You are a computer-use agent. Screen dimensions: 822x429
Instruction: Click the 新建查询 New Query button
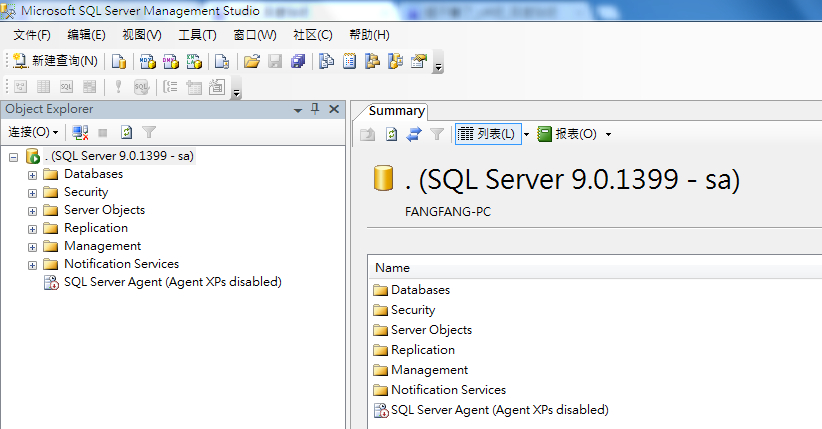(55, 61)
